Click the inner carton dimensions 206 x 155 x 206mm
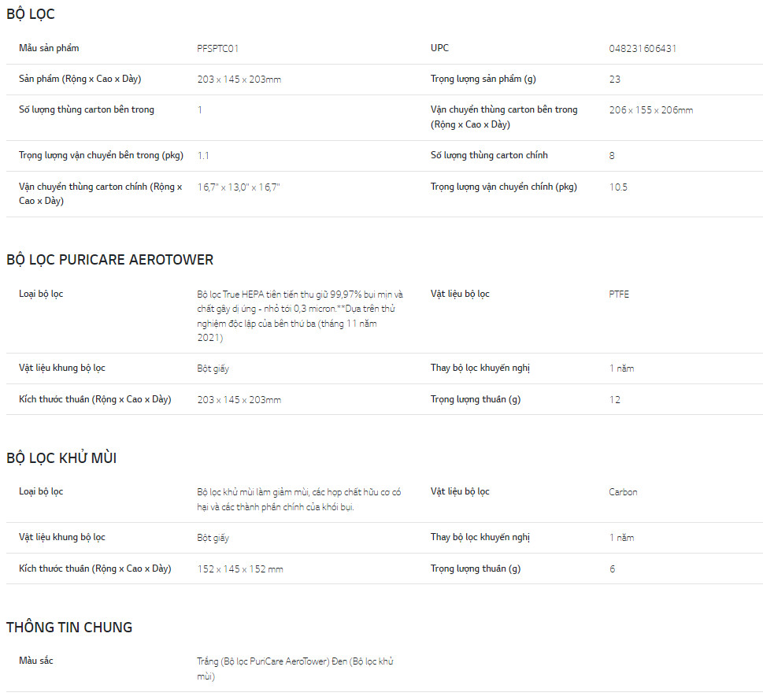The height and width of the screenshot is (700, 763). [x=650, y=110]
